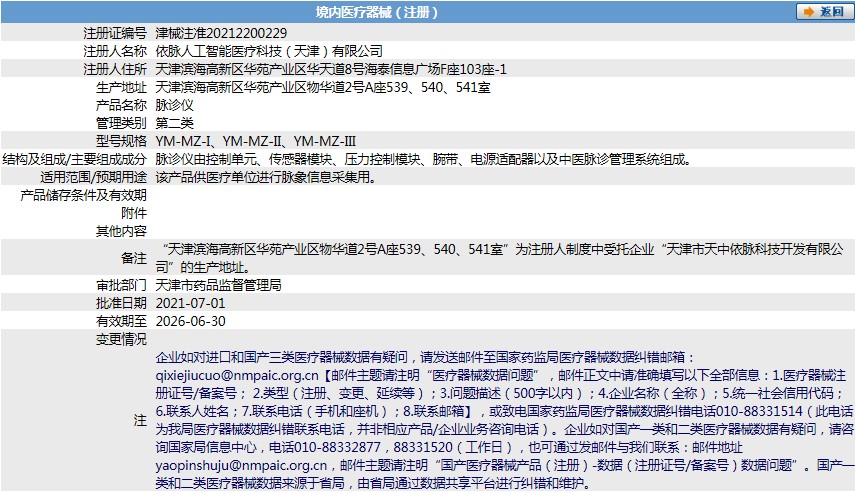Click the 批准日期 label

pyautogui.click(x=121, y=303)
